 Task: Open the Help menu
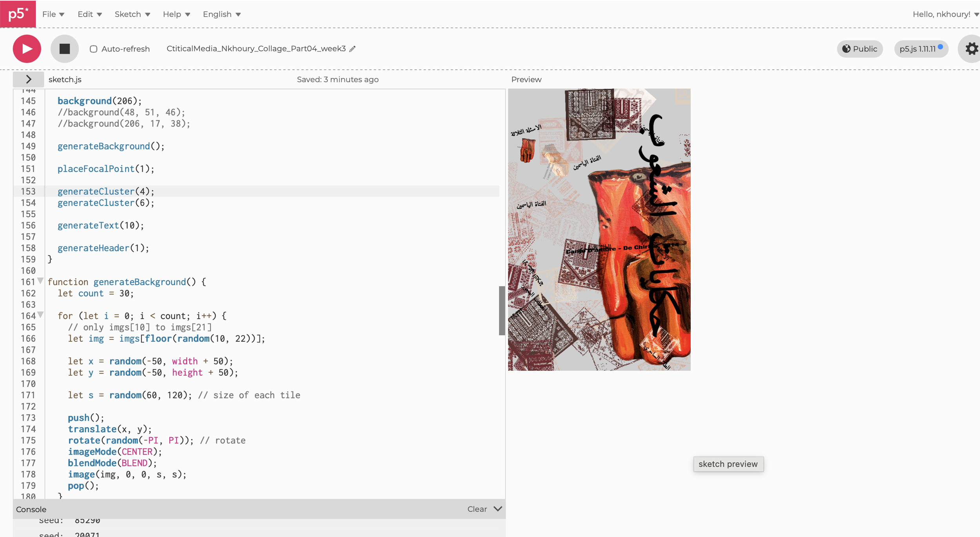coord(176,14)
